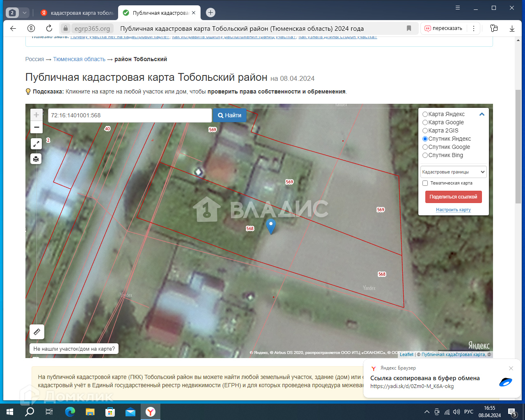The image size is (525, 420).
Task: Click the Yandex Browser taskbar icon
Action: [x=151, y=412]
